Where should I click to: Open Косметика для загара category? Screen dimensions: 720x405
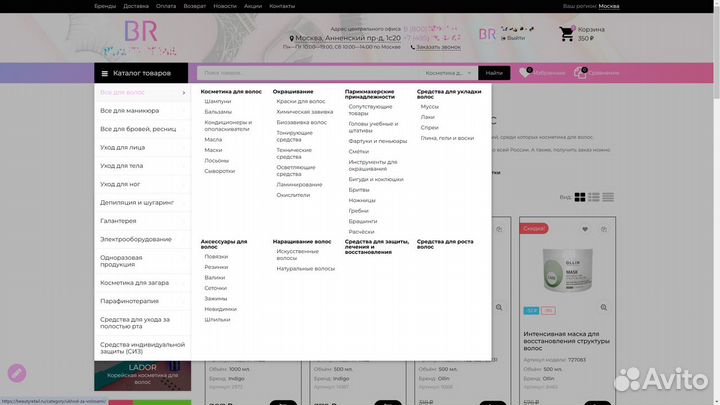coord(142,283)
